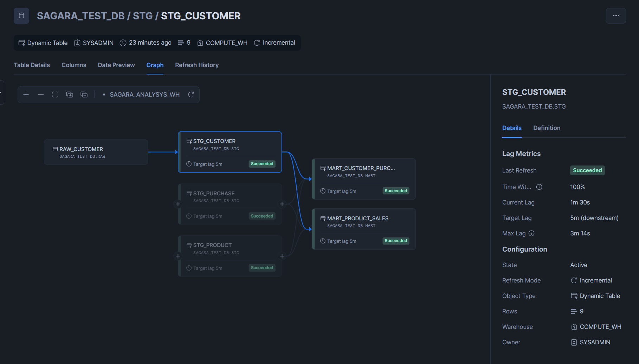Click the Succeeded badge on the STG_CUSTOMER node
639x364 pixels.
(262, 164)
